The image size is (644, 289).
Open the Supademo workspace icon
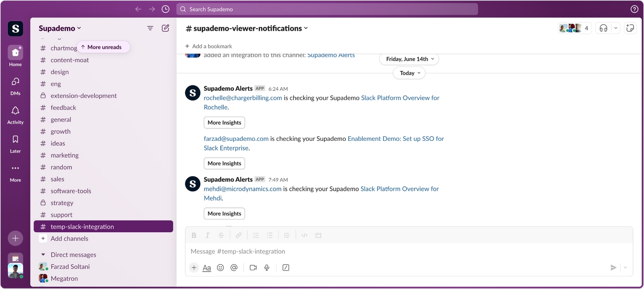click(x=15, y=29)
